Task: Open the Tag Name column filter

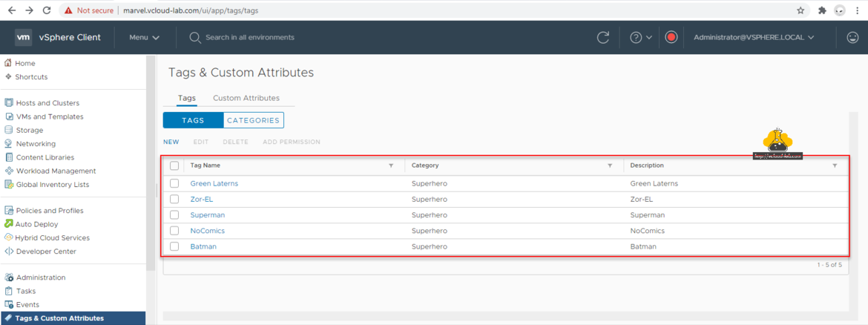Action: coord(391,165)
